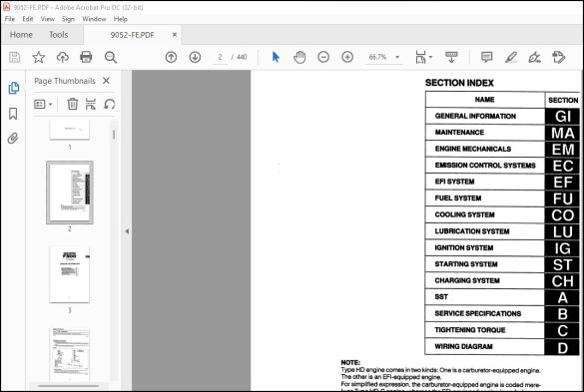Viewport: 584px width, 392px height.
Task: Click the insert pages thumbnail icon
Action: (91, 104)
